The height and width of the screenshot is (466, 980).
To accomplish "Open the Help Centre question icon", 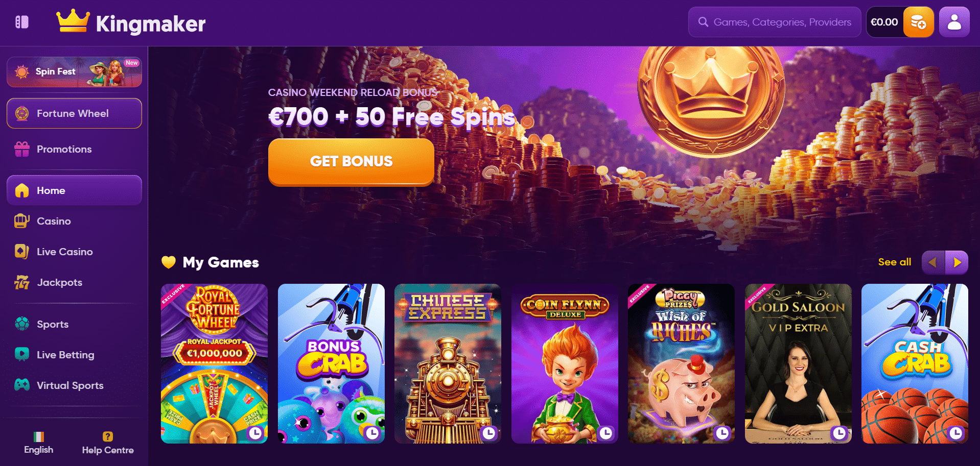I will pos(107,436).
